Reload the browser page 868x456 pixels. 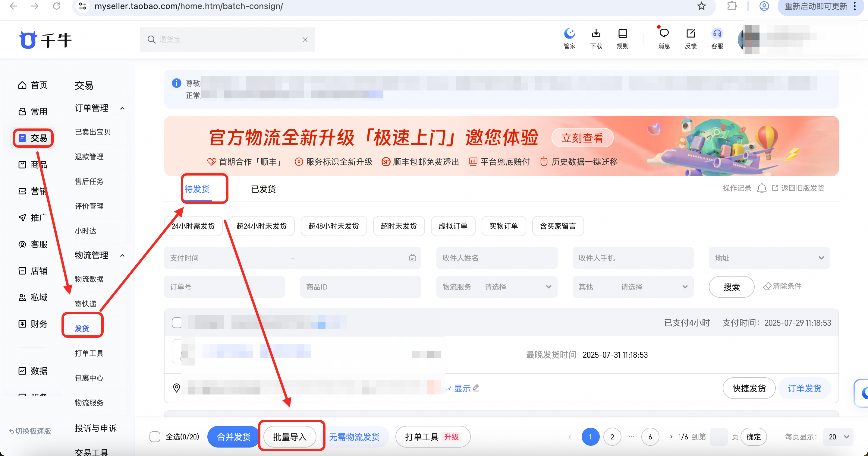point(57,6)
